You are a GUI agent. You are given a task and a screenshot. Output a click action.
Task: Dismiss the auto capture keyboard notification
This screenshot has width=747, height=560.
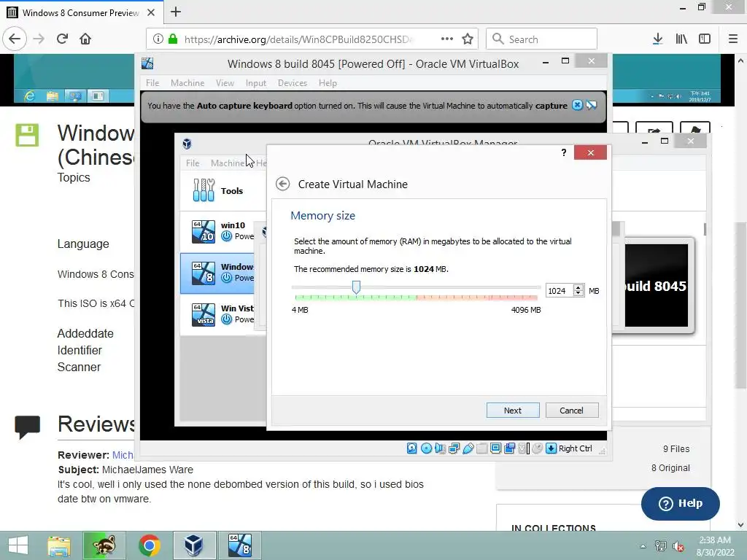(577, 105)
